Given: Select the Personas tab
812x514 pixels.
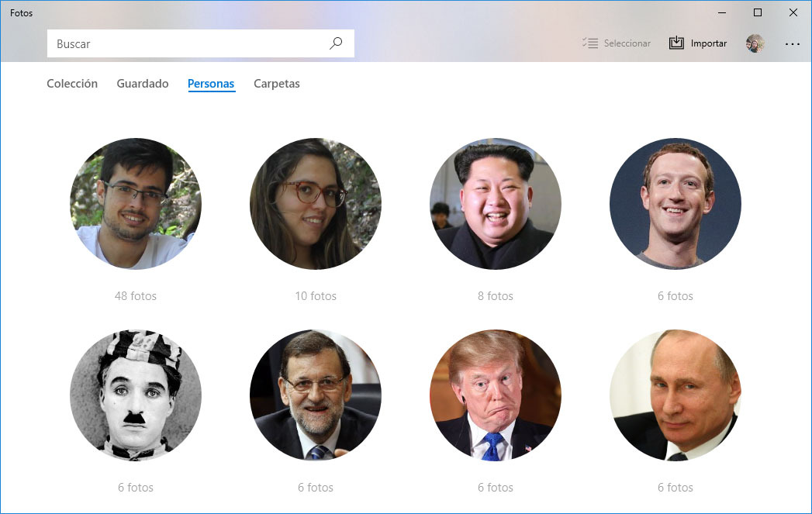Looking at the screenshot, I should (211, 83).
